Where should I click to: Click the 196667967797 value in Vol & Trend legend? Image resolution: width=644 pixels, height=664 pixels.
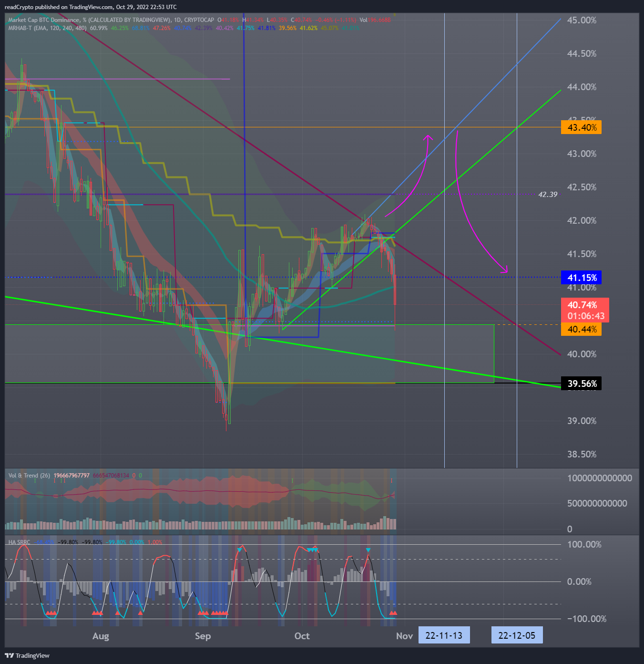click(x=72, y=476)
